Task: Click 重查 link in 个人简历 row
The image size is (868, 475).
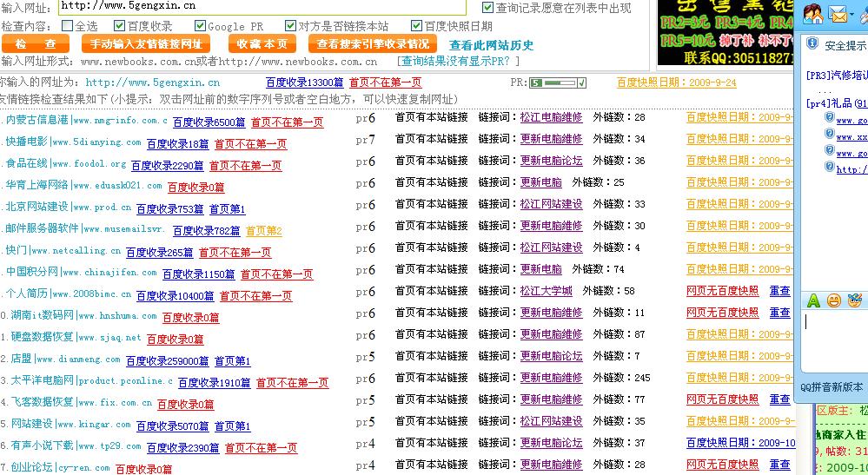Action: coord(779,291)
